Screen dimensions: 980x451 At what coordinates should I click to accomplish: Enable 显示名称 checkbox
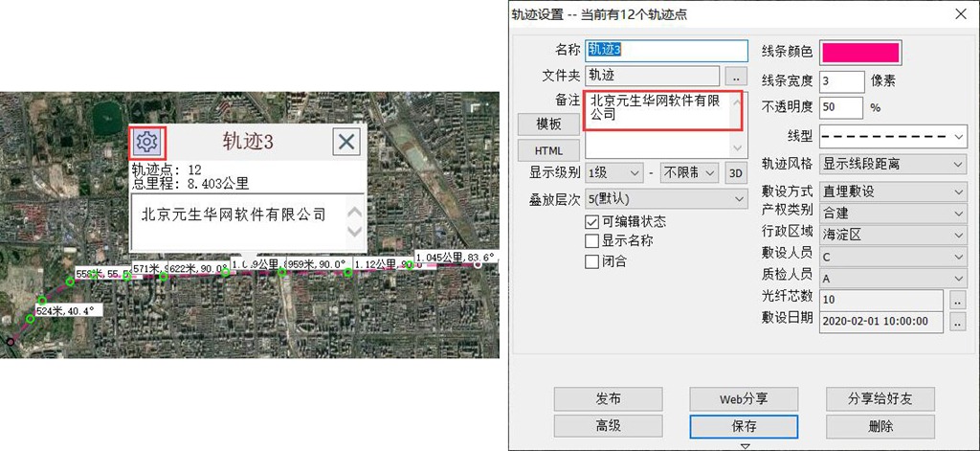[x=591, y=241]
